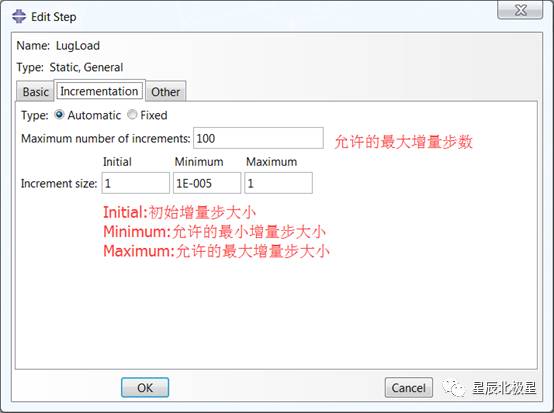Cancel the Edit Step dialog
Screen dimensions: 554x413
coord(409,388)
